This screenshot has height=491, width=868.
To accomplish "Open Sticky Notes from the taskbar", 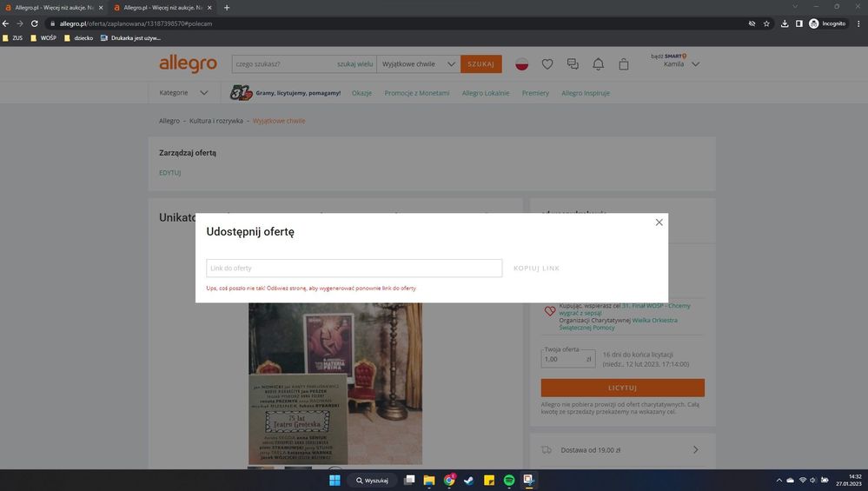I will (489, 480).
